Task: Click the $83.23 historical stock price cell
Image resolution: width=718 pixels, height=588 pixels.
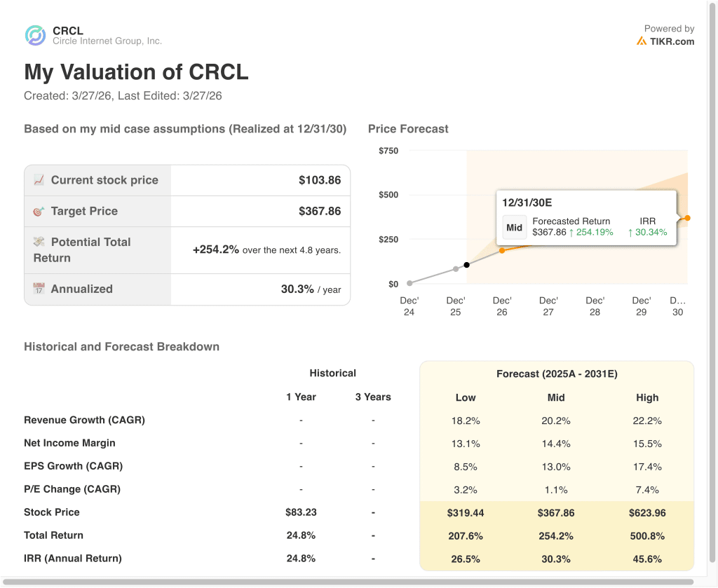Action: (301, 512)
